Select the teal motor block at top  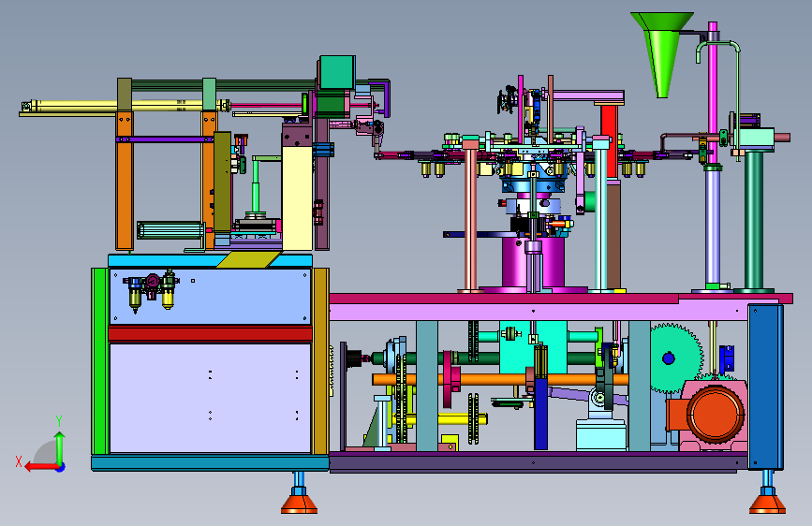(x=337, y=72)
